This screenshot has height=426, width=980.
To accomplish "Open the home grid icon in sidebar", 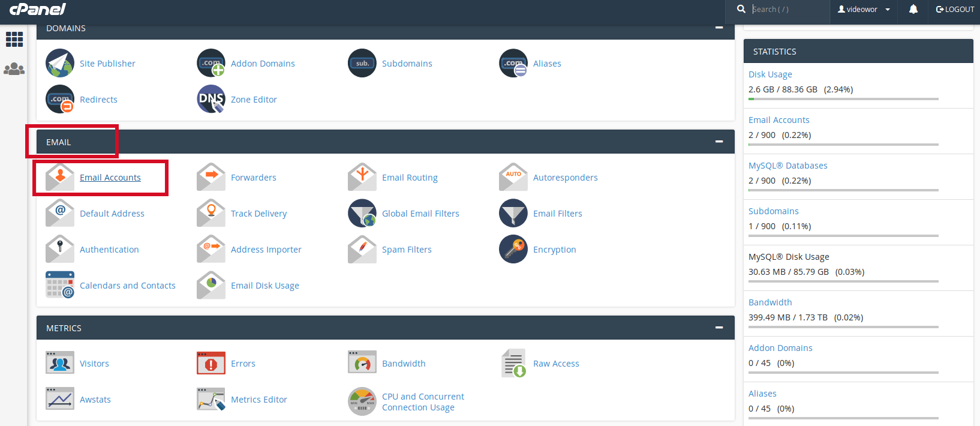I will (14, 40).
